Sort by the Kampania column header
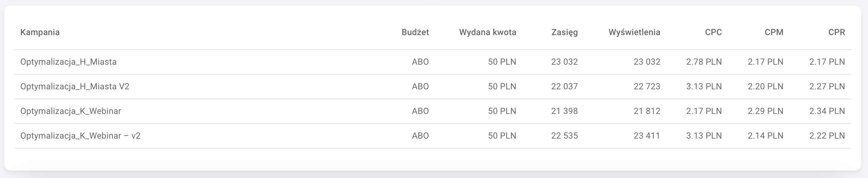This screenshot has width=868, height=178. pyautogui.click(x=40, y=32)
